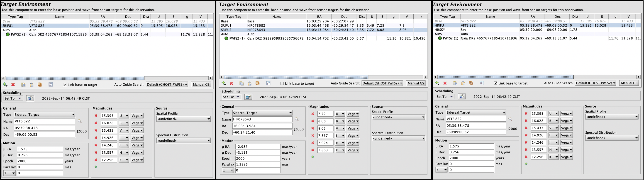Click the copy icon in left panel toolbar

pos(23,85)
